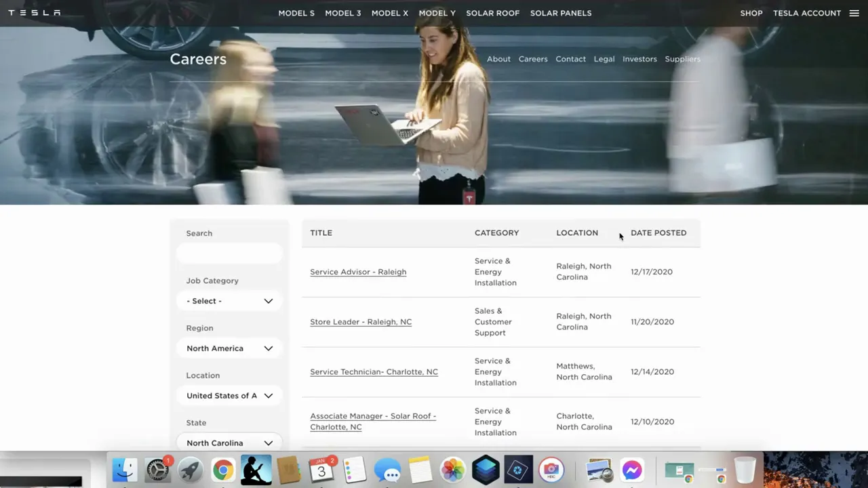Open Reminders from the dock

click(x=355, y=470)
